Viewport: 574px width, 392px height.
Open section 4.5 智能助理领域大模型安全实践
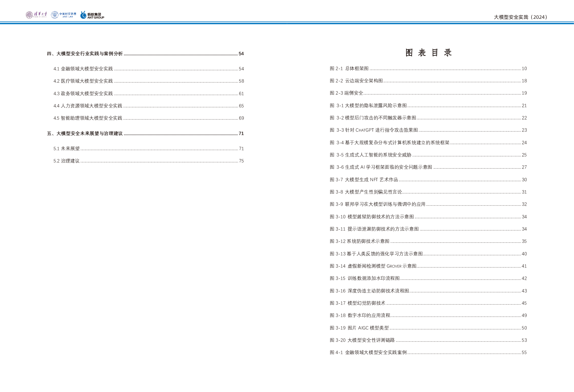point(88,118)
